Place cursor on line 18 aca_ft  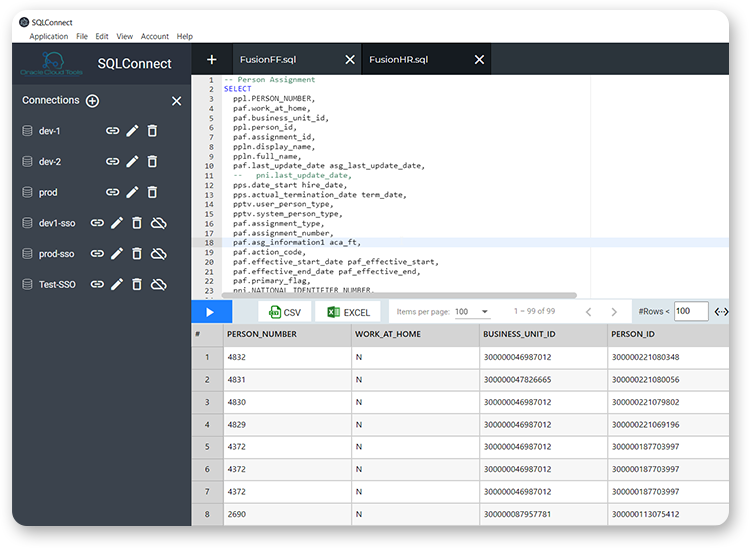[x=344, y=243]
